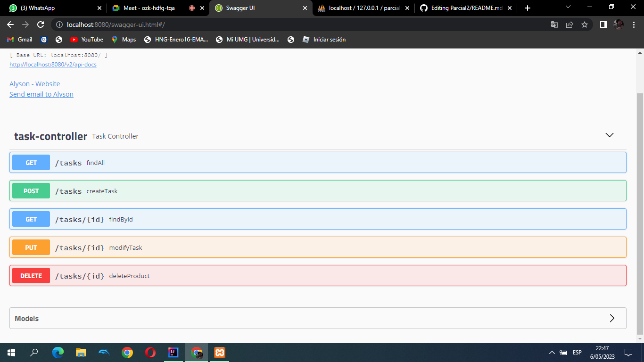Screen dimensions: 644x362
Task: Open File Explorer from the taskbar
Action: [81, 353]
